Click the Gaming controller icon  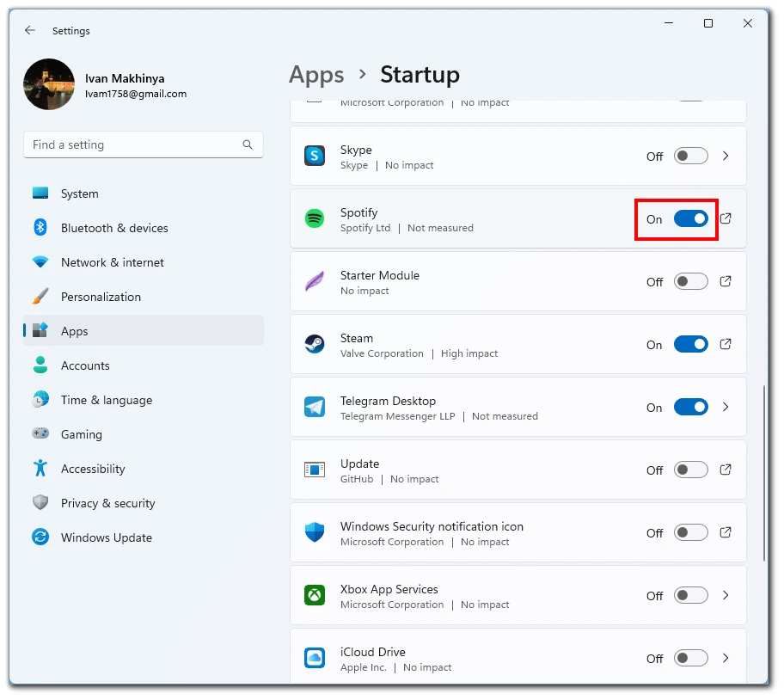click(x=40, y=433)
